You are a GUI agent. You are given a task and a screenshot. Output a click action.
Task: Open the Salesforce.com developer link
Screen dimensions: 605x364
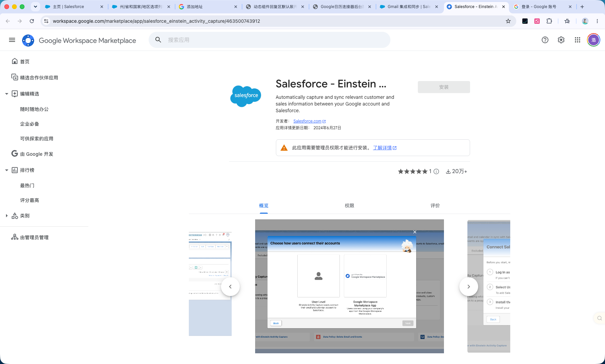tap(309, 121)
